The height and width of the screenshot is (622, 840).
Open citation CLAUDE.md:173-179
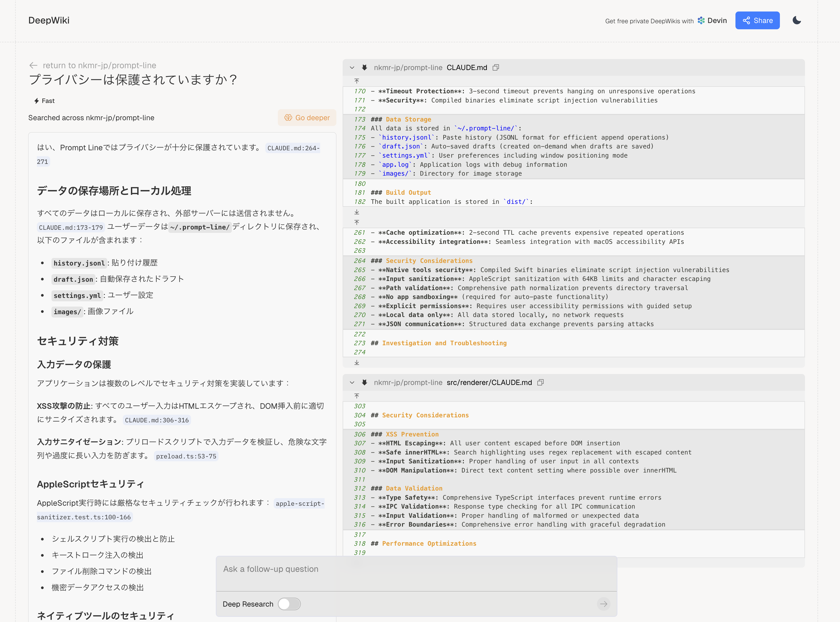tap(71, 227)
